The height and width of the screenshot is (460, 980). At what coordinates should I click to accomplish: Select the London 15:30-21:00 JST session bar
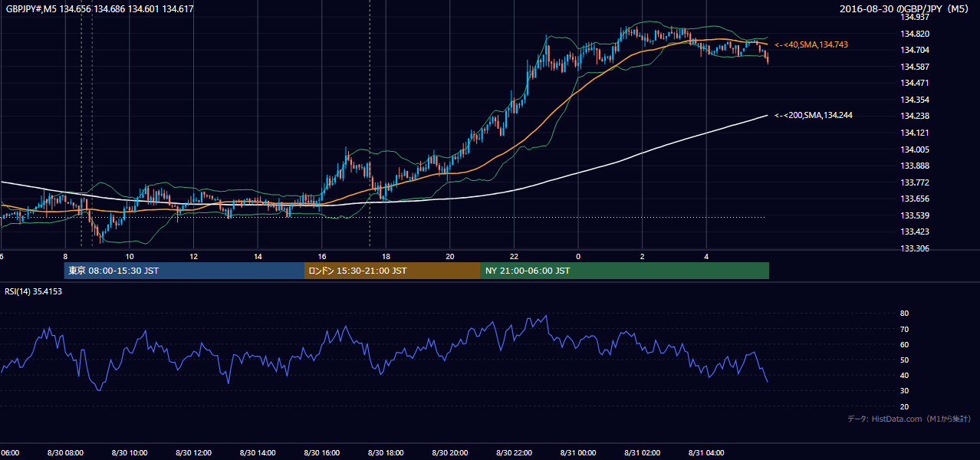click(x=393, y=271)
